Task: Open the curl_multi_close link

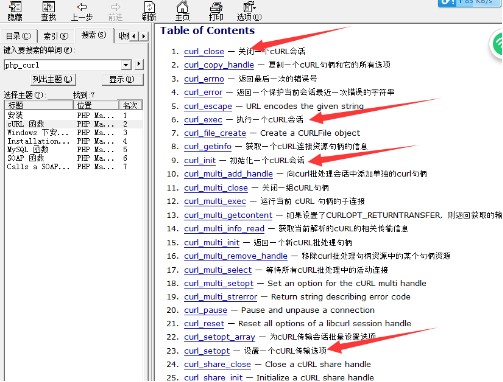Action: 216,188
